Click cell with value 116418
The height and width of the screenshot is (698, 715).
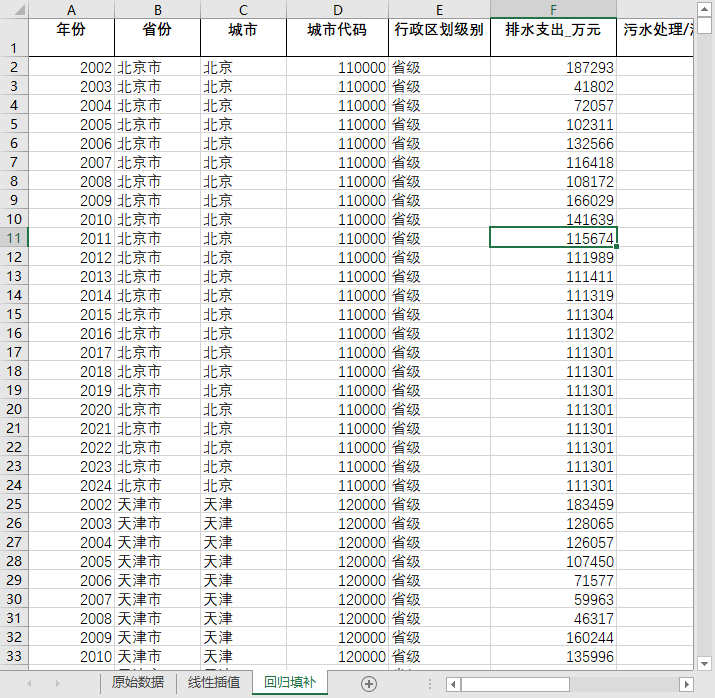coord(553,162)
